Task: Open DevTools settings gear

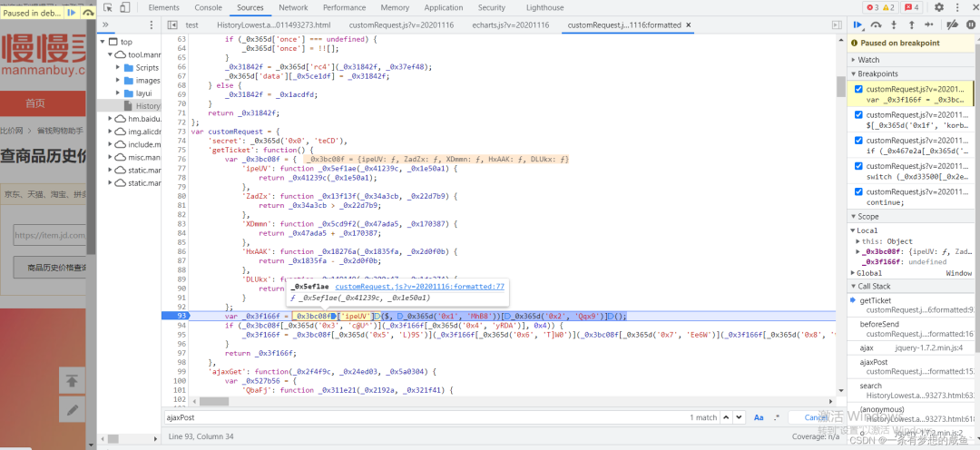Action: click(x=939, y=7)
